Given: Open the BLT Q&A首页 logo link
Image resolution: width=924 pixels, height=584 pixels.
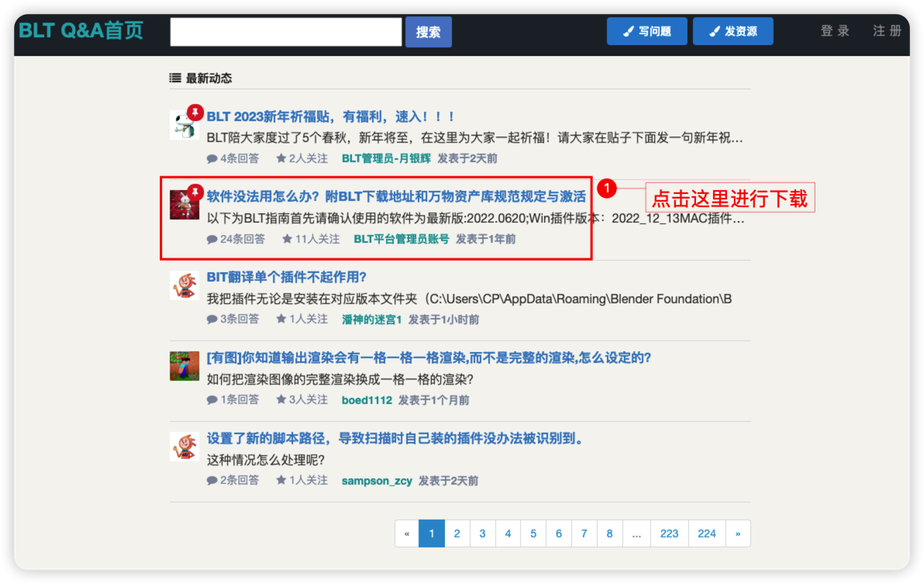Looking at the screenshot, I should pyautogui.click(x=81, y=30).
